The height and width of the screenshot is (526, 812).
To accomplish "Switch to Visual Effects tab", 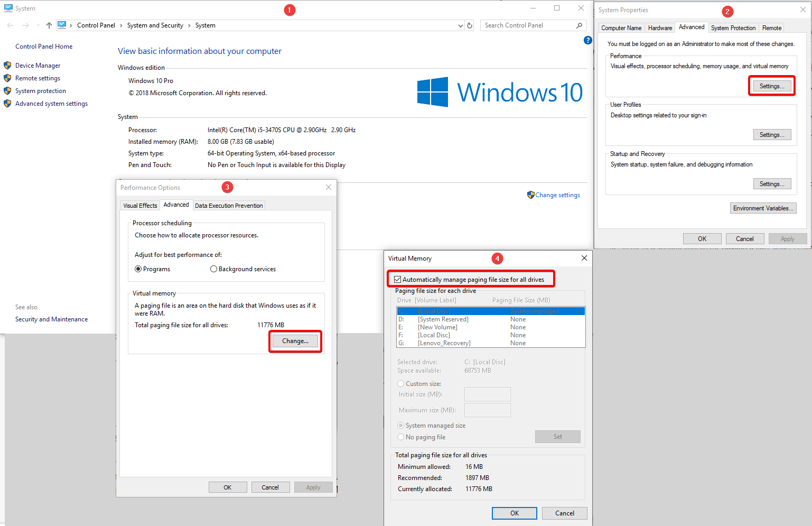I will click(140, 206).
